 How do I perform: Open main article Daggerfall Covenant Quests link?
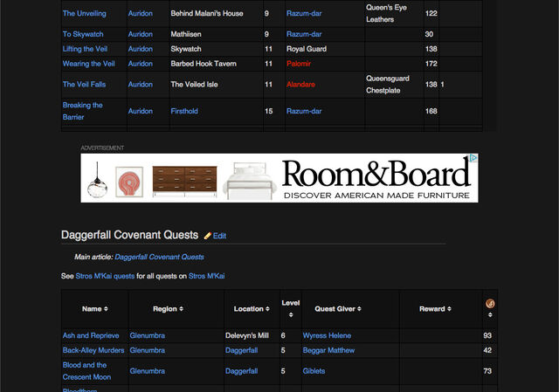tap(159, 257)
